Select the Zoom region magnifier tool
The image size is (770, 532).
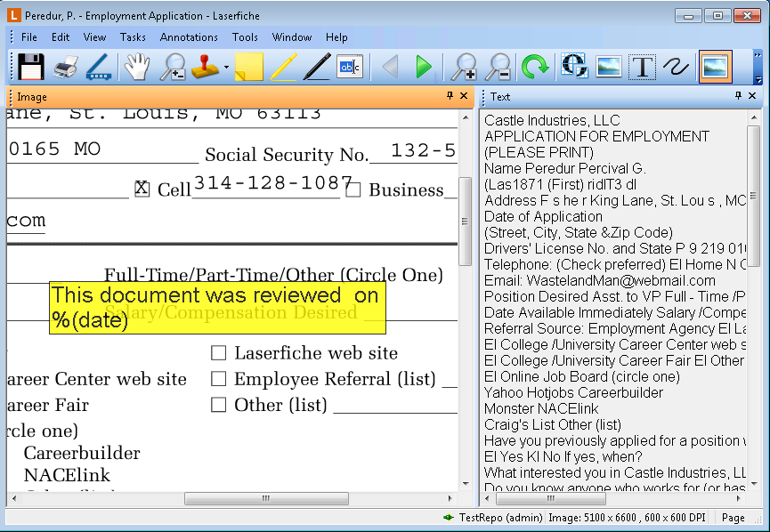(x=173, y=67)
